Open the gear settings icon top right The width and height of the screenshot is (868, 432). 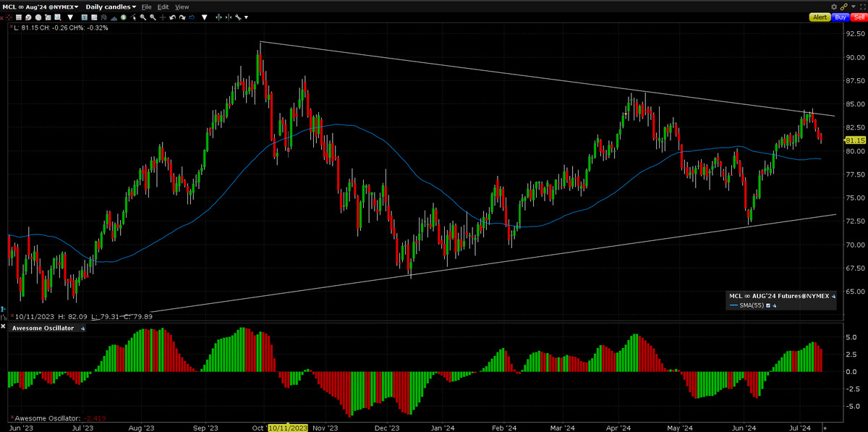pyautogui.click(x=834, y=7)
